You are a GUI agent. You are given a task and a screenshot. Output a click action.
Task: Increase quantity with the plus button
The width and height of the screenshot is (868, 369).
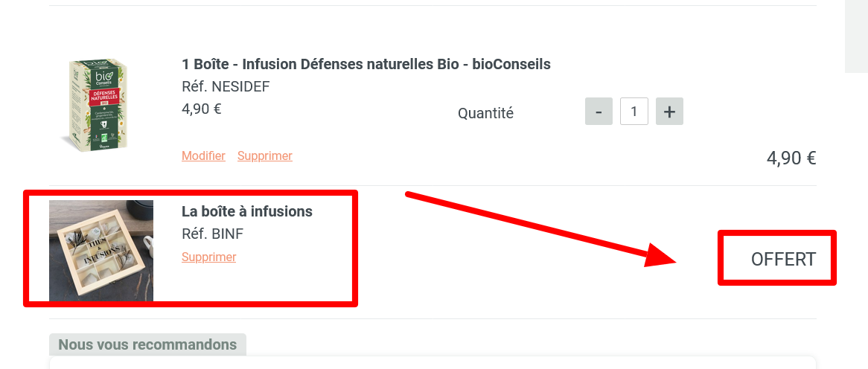click(669, 112)
